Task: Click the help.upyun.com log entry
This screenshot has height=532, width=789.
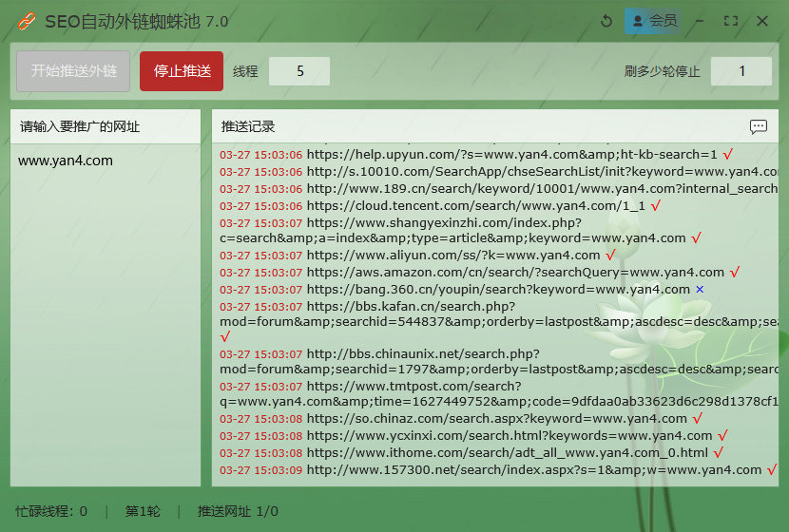Action: (x=511, y=154)
